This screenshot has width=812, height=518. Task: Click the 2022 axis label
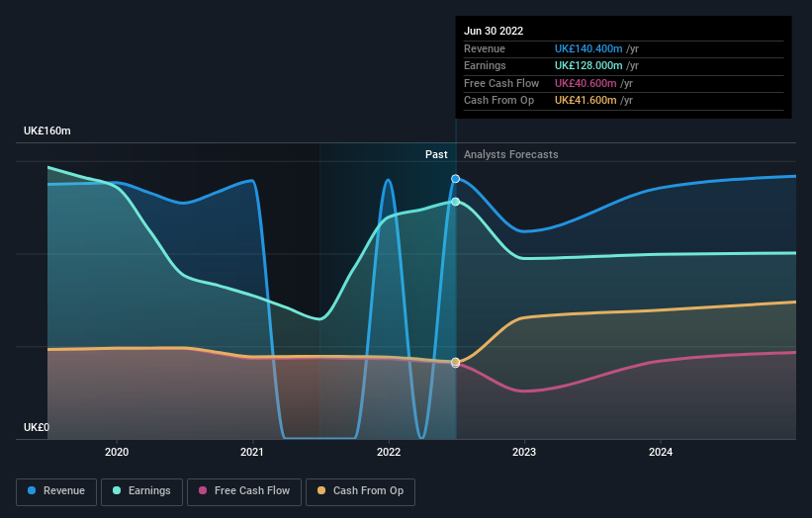[x=389, y=452]
